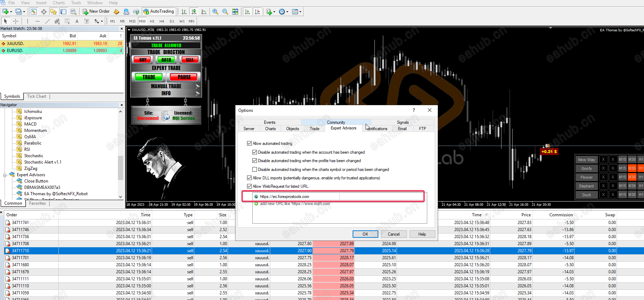This screenshot has height=300, width=644.
Task: Zoom out on the chart
Action: point(225,12)
